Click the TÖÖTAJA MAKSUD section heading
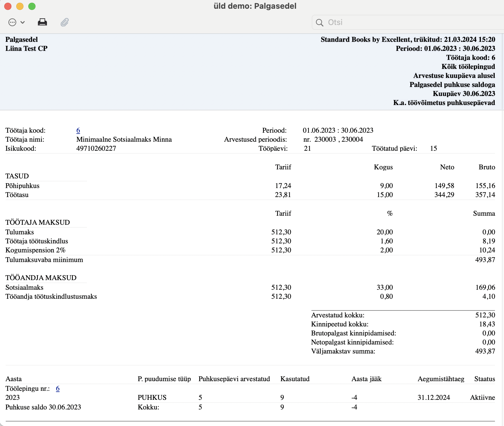 pos(38,222)
